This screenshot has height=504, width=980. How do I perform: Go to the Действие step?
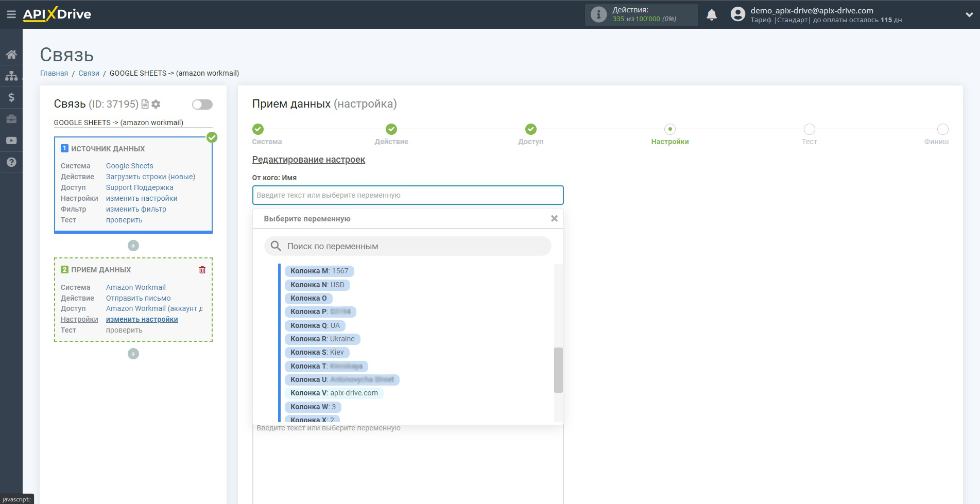[391, 129]
